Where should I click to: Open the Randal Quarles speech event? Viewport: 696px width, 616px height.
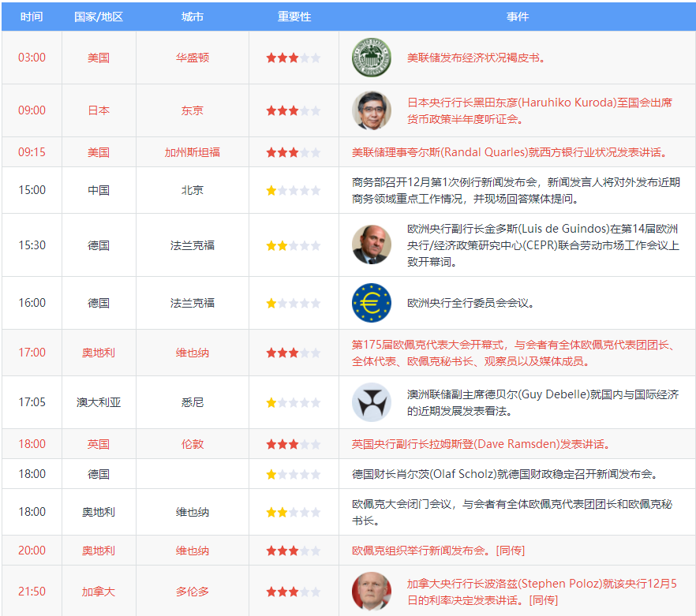(510, 152)
